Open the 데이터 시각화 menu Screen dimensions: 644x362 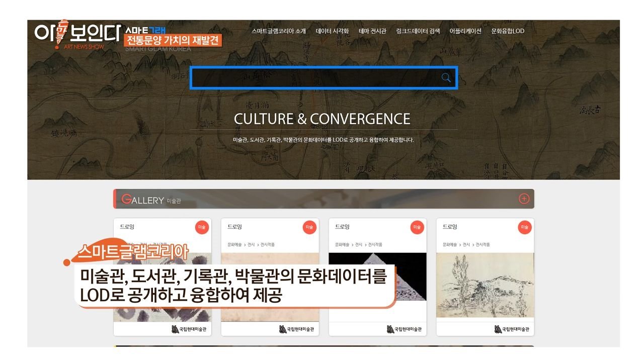click(x=332, y=31)
